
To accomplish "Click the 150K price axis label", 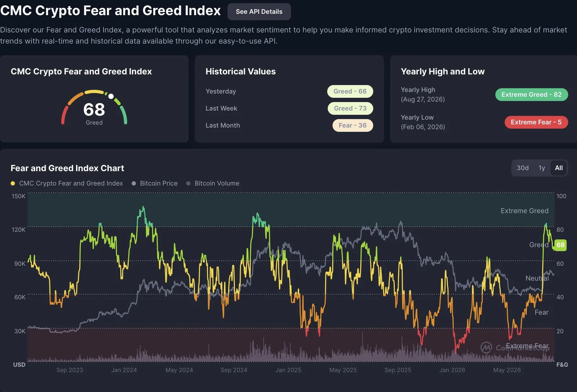I will coord(18,196).
